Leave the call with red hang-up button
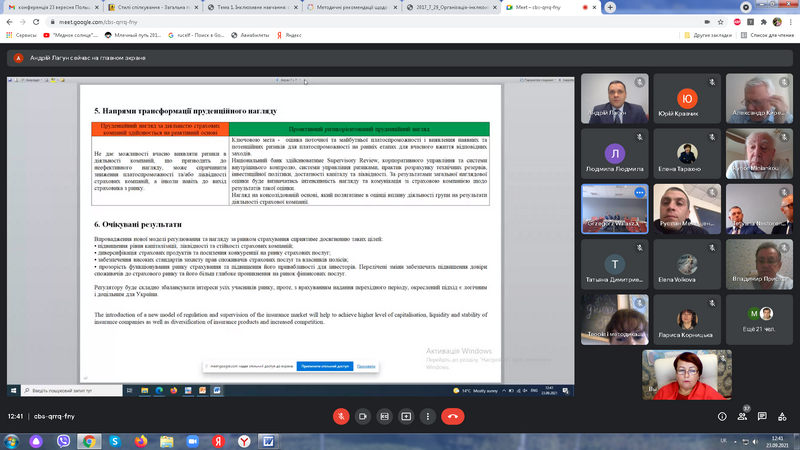800x450 pixels. pos(454,416)
